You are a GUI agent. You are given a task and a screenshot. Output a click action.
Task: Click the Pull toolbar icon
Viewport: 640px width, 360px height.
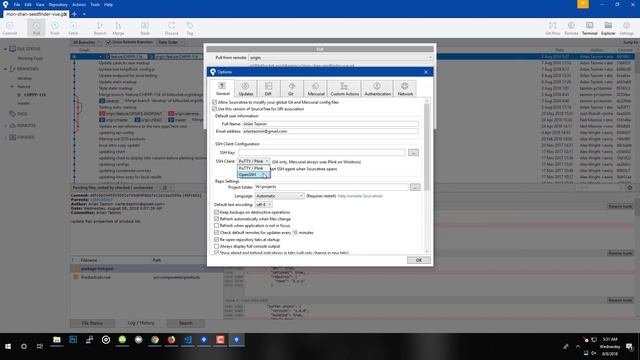(36, 28)
